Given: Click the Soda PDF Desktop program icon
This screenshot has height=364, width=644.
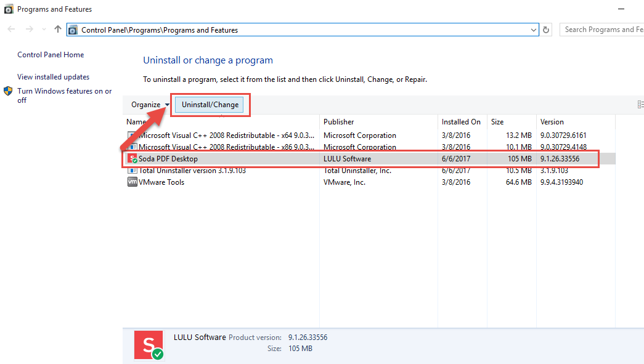Looking at the screenshot, I should 131,158.
